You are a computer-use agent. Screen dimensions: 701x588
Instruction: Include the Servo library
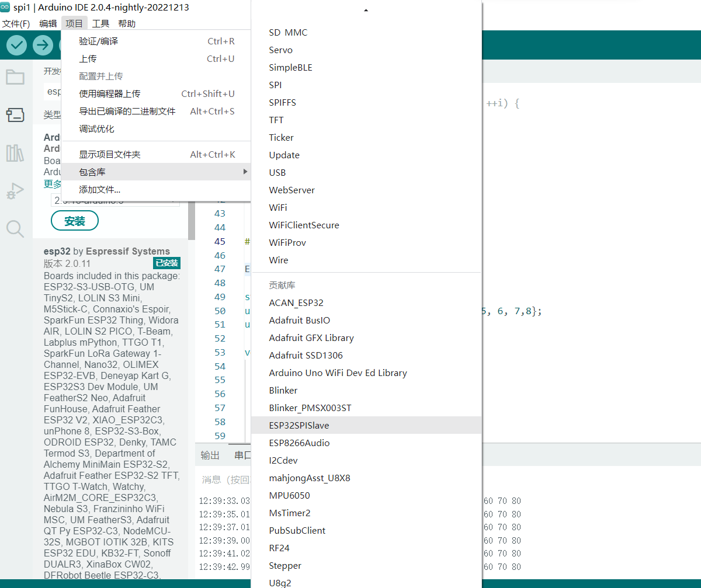pos(366,50)
